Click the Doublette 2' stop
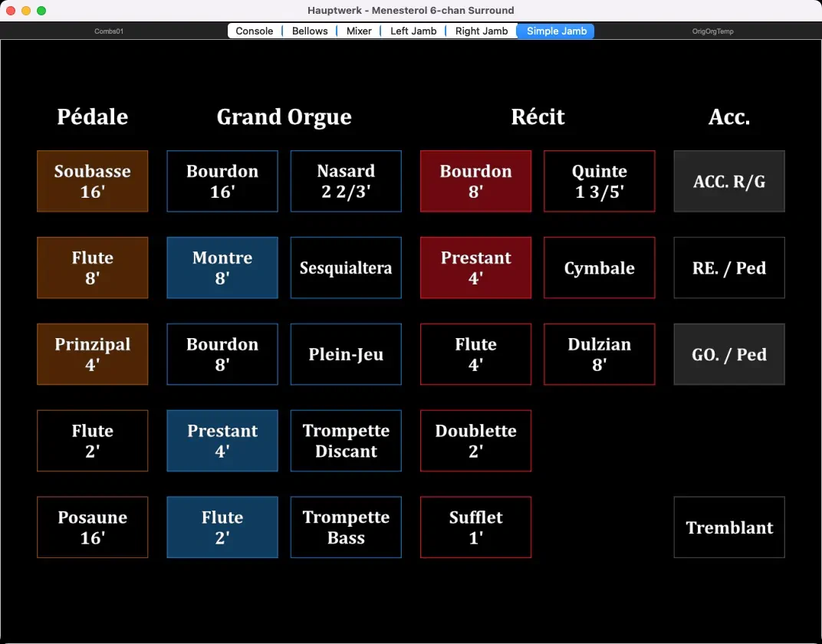 [x=475, y=441]
